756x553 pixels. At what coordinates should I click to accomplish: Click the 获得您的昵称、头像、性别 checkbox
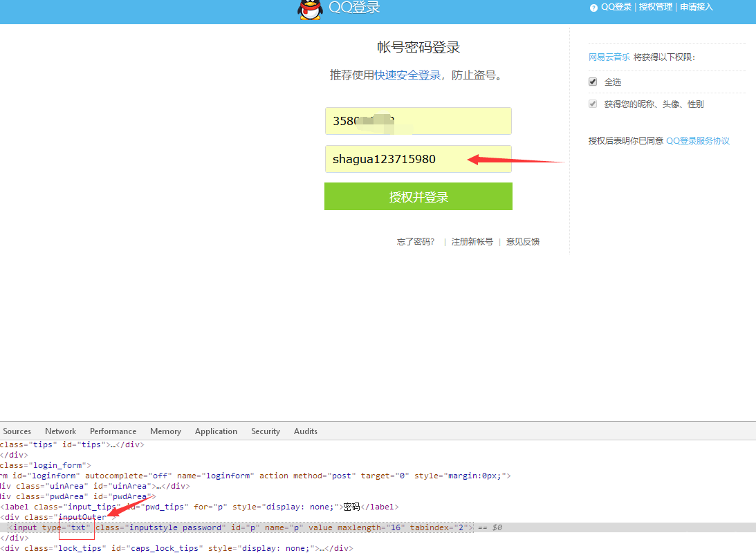pos(593,104)
